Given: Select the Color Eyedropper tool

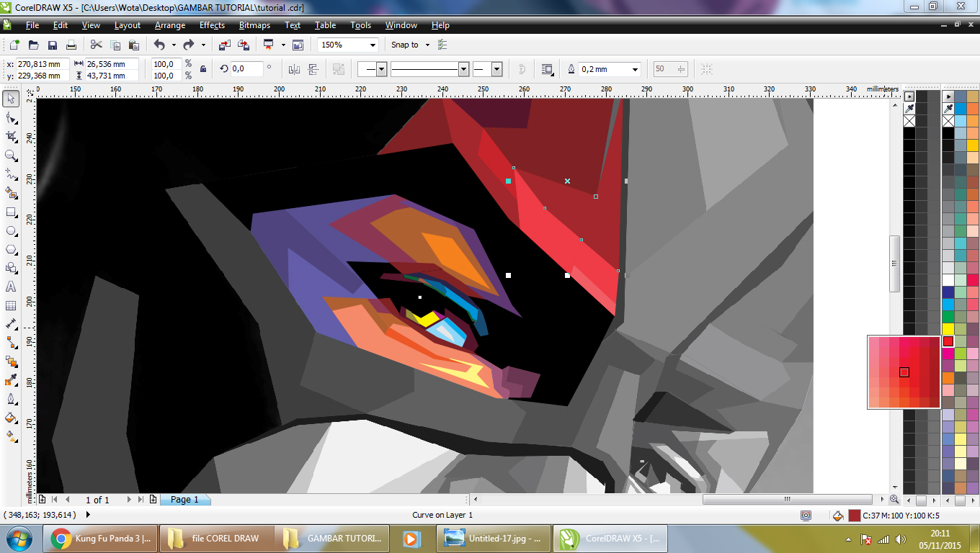Looking at the screenshot, I should click(11, 380).
